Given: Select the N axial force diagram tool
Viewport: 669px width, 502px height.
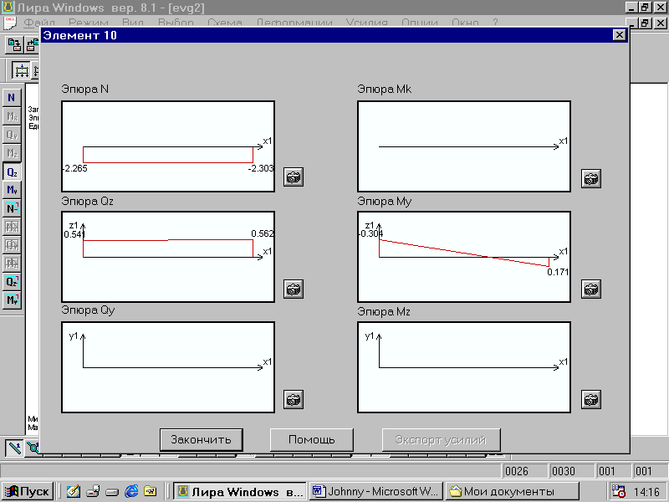Looking at the screenshot, I should 12,98.
